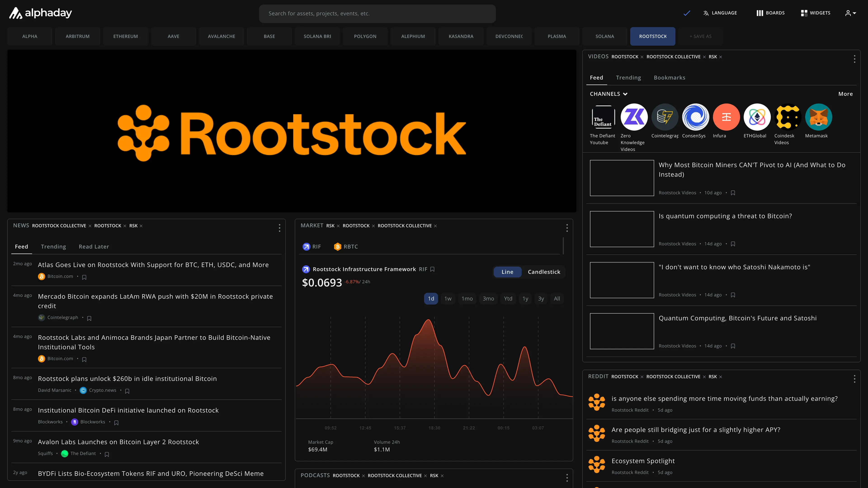Switch Videos widget to Trending tab
868x488 pixels.
pos(628,78)
